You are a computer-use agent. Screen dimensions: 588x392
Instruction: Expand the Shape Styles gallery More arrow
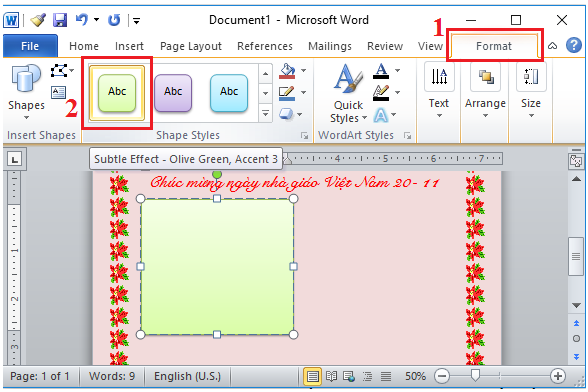point(266,113)
